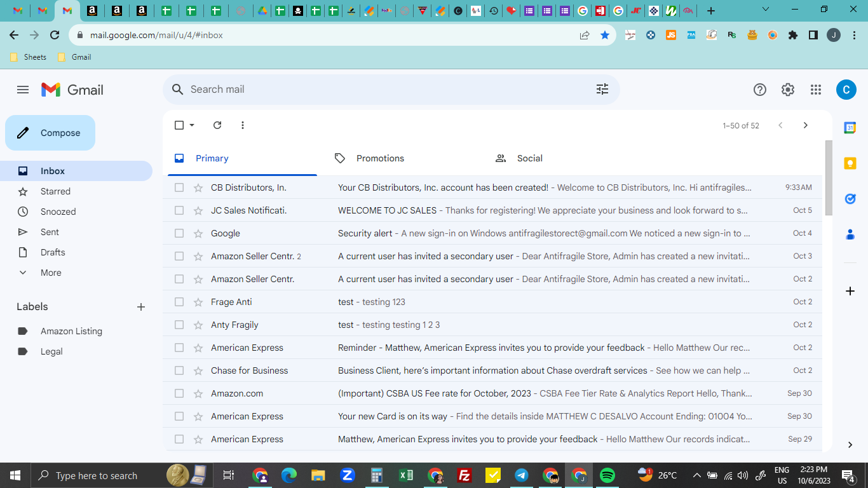Open Excel from the taskbar
This screenshot has width=868, height=488.
(406, 475)
